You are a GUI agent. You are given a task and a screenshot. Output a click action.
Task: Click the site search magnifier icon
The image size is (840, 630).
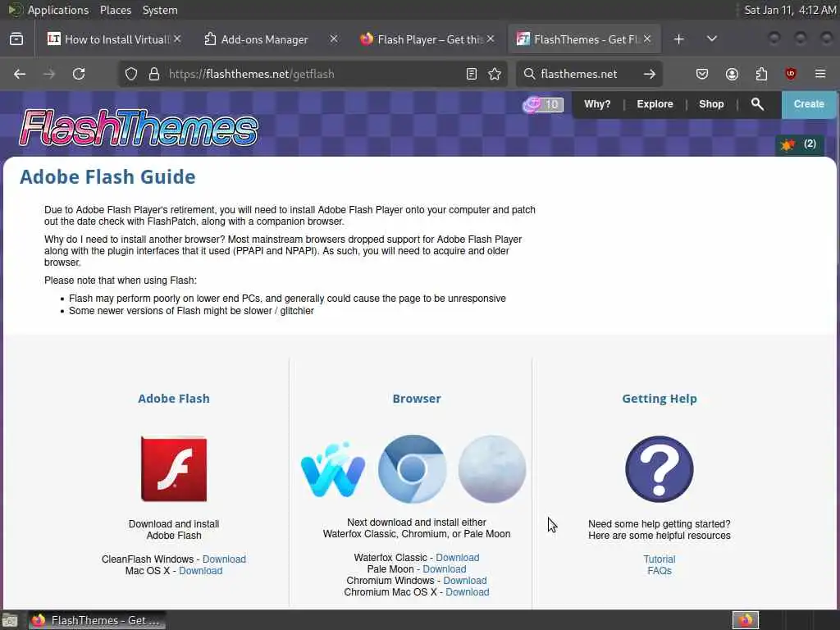[757, 104]
